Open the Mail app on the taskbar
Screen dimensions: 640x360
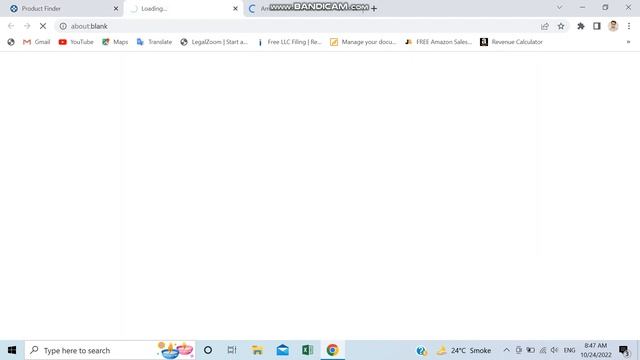point(282,350)
